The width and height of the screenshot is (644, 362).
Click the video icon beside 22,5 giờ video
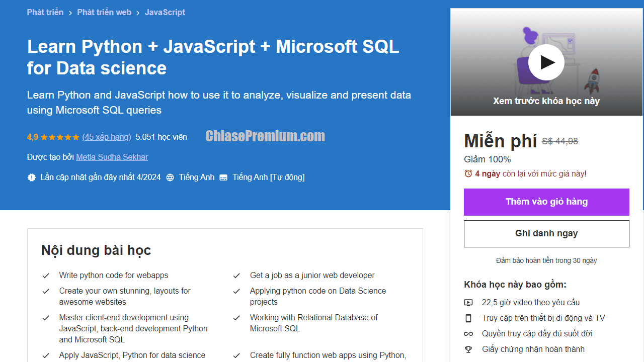coord(468,303)
